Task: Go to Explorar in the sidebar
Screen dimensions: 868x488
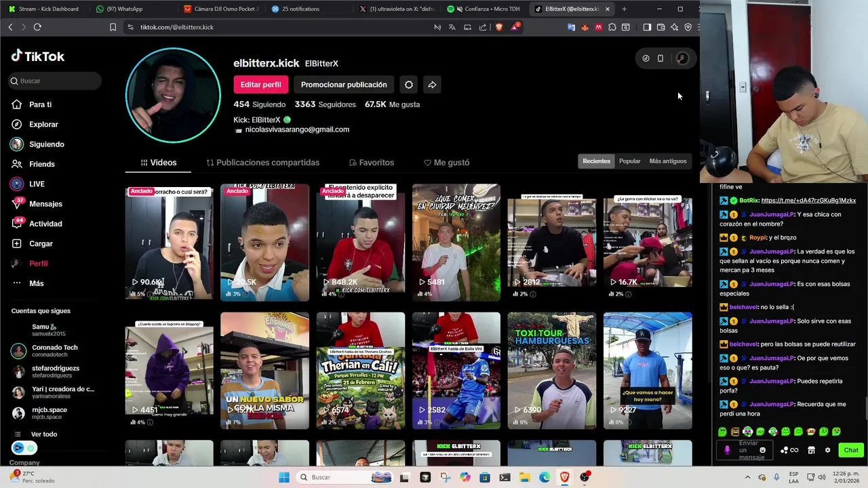Action: coord(34,124)
